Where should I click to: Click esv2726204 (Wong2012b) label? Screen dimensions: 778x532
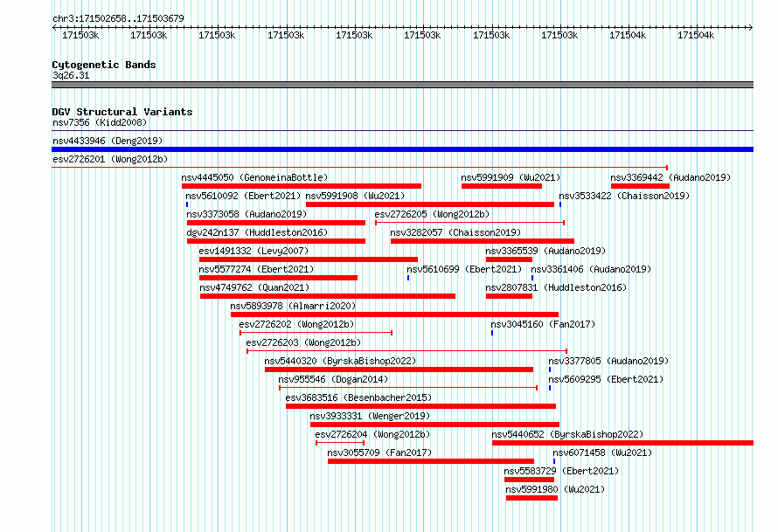tap(372, 434)
